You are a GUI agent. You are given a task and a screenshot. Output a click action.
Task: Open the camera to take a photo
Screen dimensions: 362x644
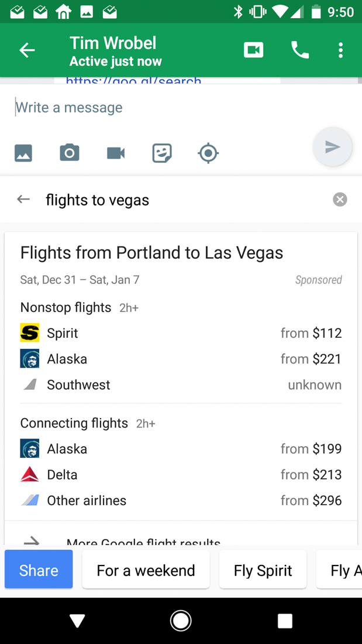(x=70, y=153)
